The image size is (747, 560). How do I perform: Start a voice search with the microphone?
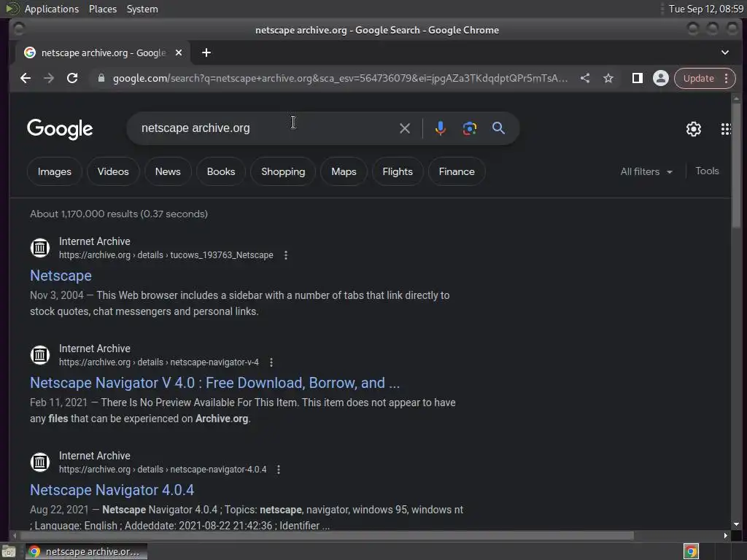440,128
